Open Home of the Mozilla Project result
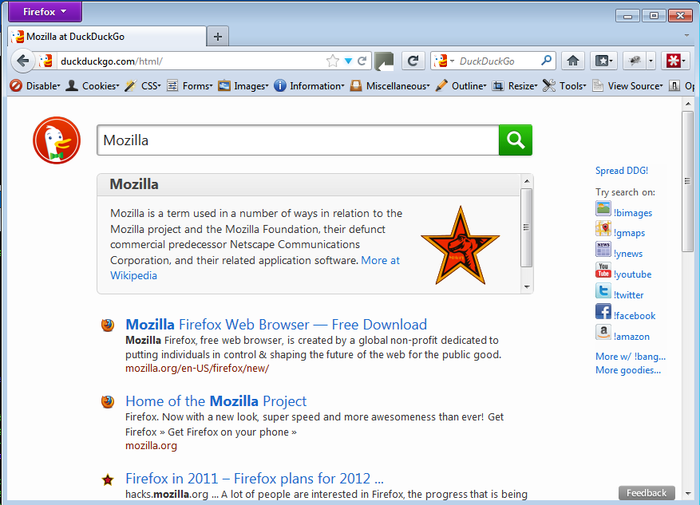The width and height of the screenshot is (700, 505). coord(216,401)
